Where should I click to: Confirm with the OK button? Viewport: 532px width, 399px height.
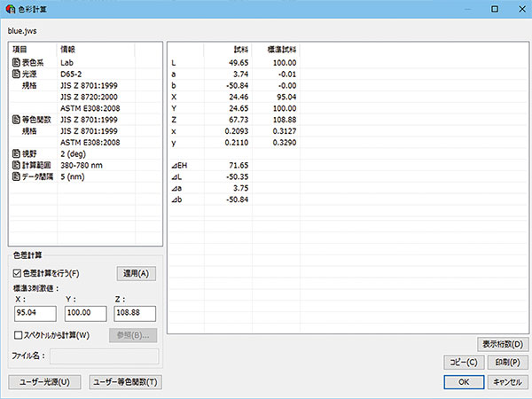click(x=464, y=382)
